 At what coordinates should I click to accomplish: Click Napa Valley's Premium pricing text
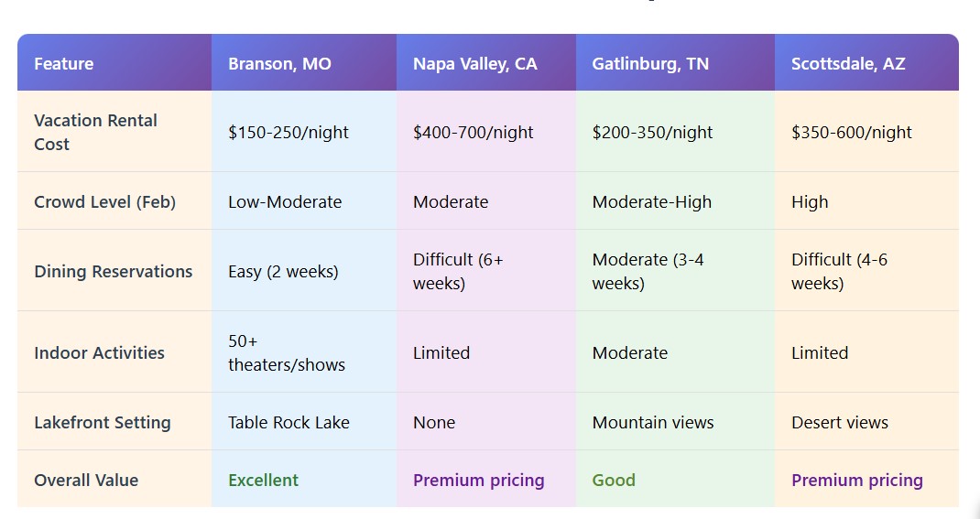tap(478, 480)
